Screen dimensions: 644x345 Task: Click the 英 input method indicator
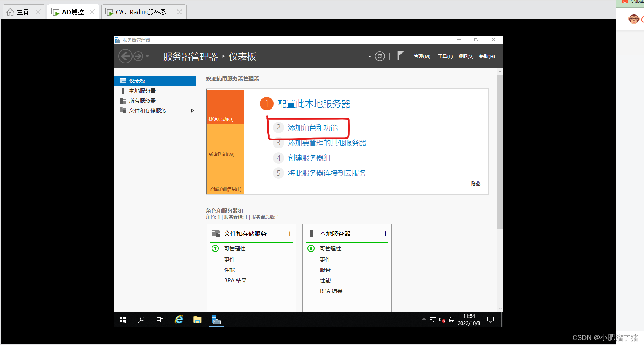click(x=451, y=320)
